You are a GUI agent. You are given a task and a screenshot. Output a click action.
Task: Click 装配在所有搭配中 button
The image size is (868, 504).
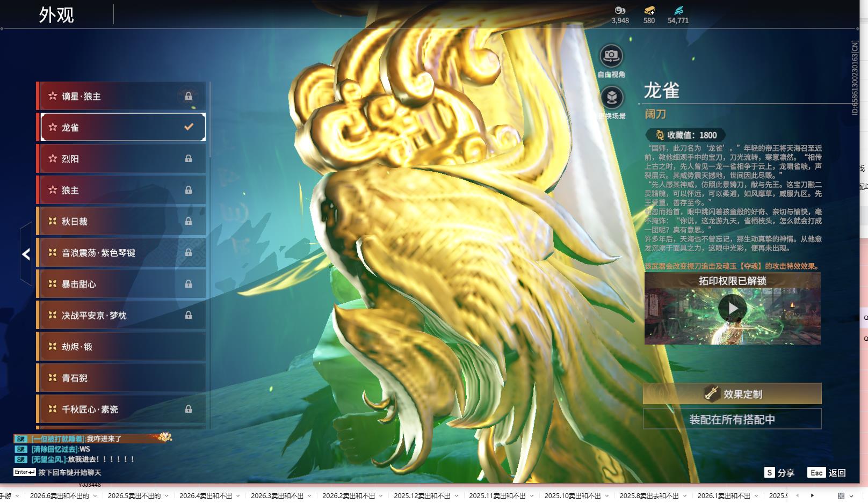coord(732,419)
